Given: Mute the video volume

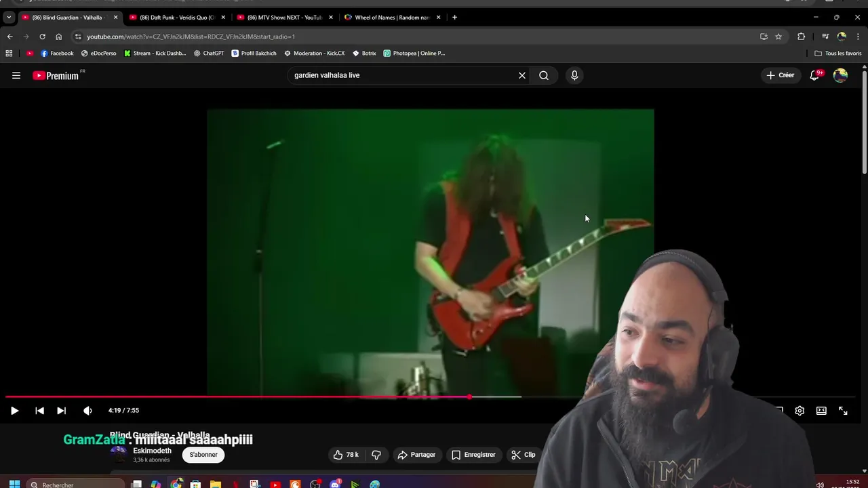Looking at the screenshot, I should (x=87, y=410).
